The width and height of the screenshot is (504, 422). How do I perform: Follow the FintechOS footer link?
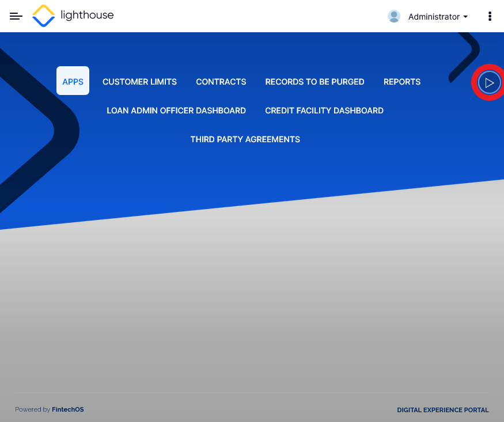click(x=68, y=409)
